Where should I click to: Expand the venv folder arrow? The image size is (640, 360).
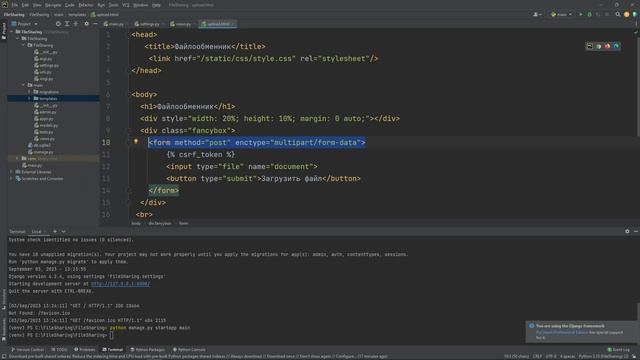coord(17,158)
